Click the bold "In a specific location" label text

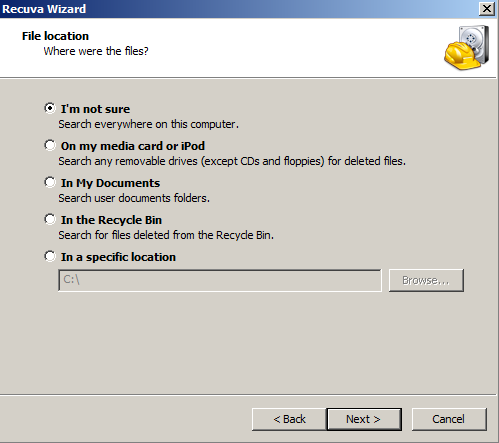click(118, 257)
